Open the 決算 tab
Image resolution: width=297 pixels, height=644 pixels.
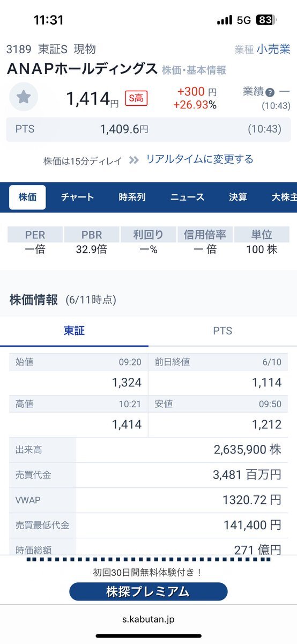pos(238,197)
